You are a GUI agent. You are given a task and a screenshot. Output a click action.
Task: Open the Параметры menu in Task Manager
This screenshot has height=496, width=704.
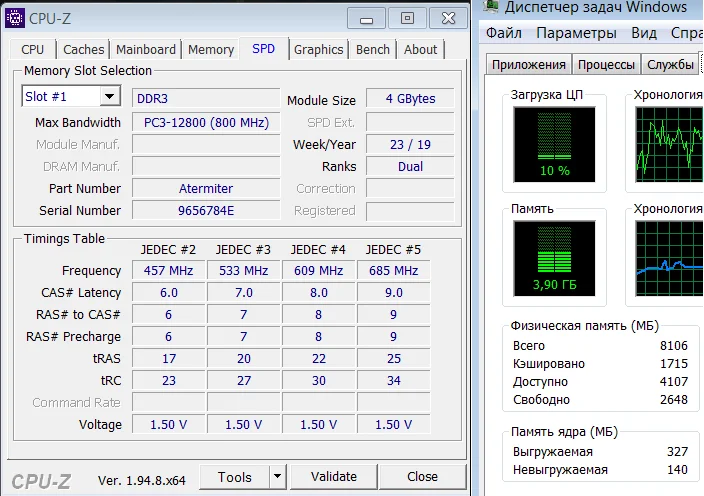[x=576, y=33]
